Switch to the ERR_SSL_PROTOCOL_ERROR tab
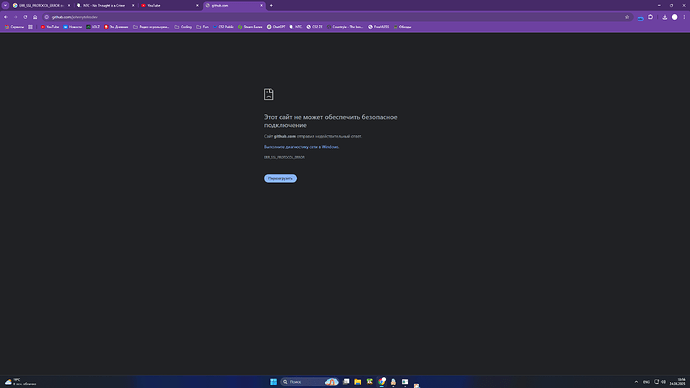 pyautogui.click(x=41, y=5)
